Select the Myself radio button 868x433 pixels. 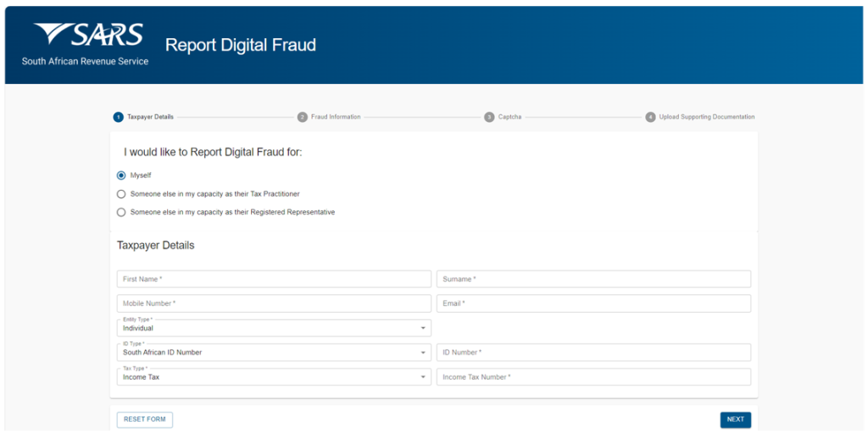click(121, 175)
